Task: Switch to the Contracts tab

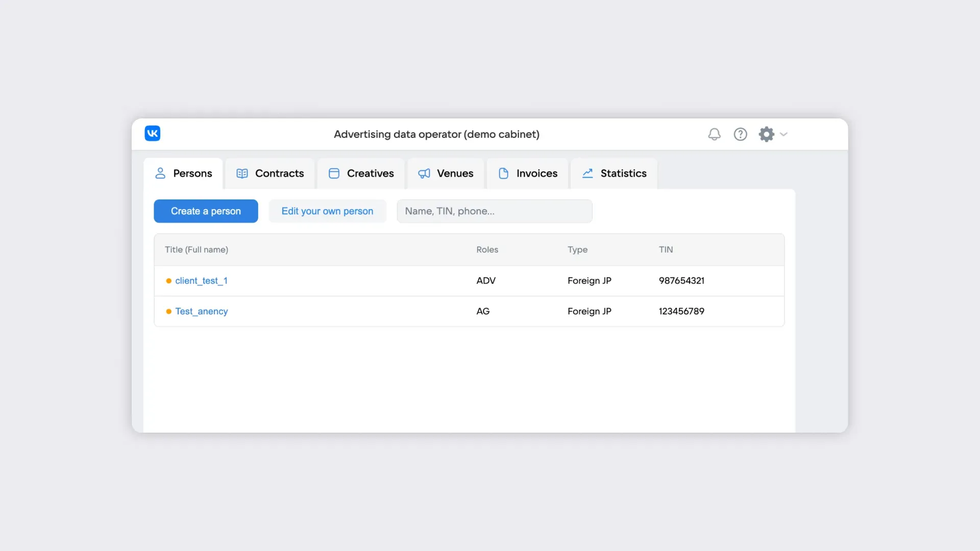Action: [279, 173]
